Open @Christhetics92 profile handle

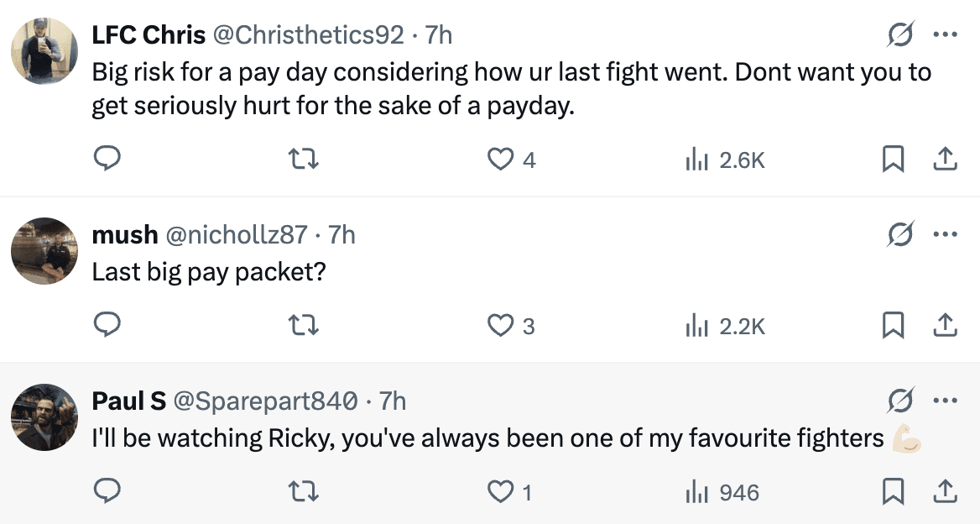[x=309, y=35]
